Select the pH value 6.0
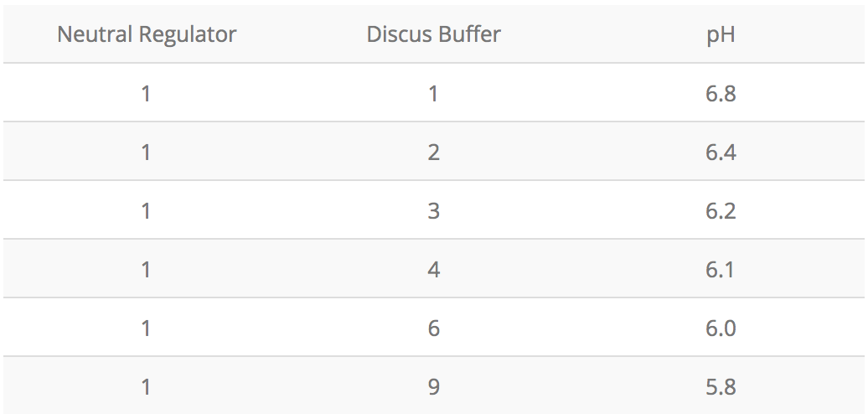868x419 pixels. [x=721, y=328]
